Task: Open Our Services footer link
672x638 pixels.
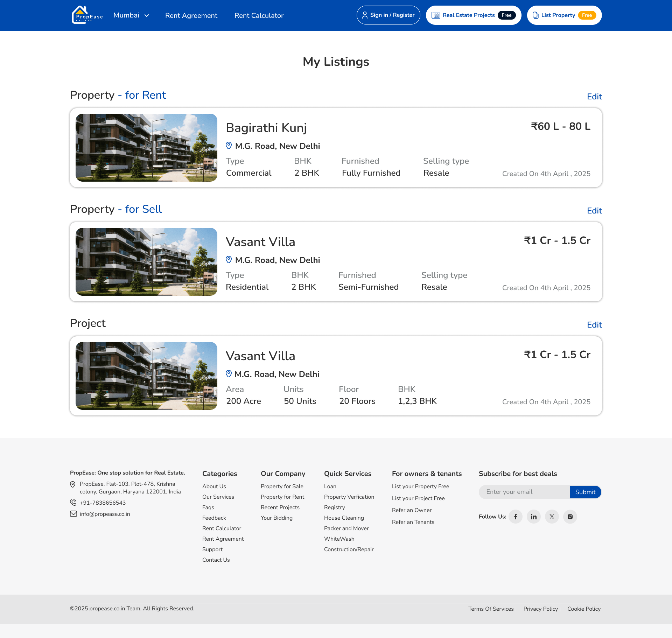Action: [x=218, y=497]
